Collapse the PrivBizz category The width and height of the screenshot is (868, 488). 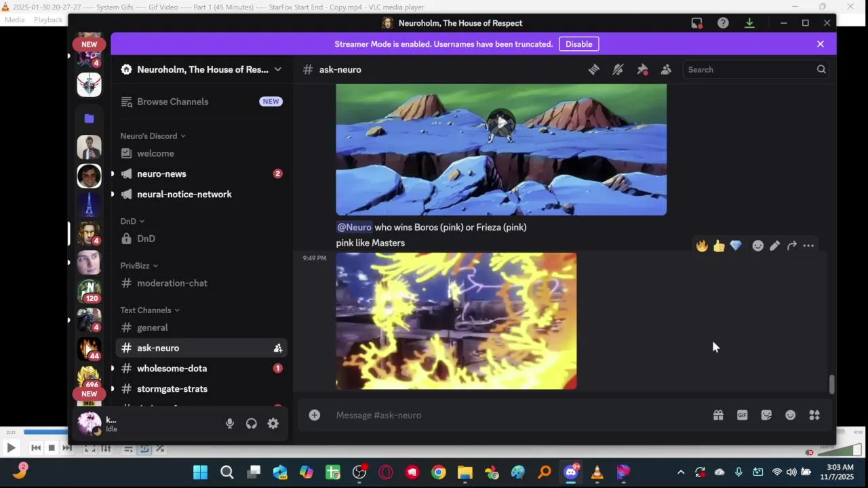click(x=139, y=266)
